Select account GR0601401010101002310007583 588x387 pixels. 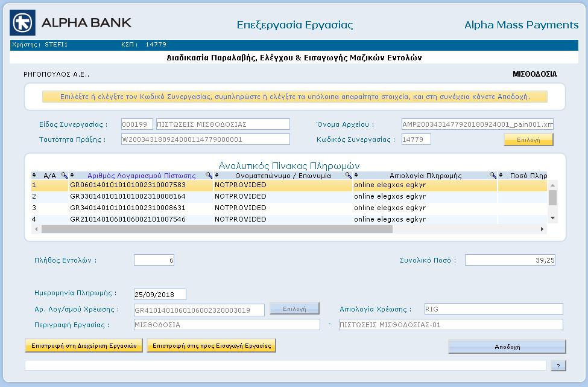(127, 185)
